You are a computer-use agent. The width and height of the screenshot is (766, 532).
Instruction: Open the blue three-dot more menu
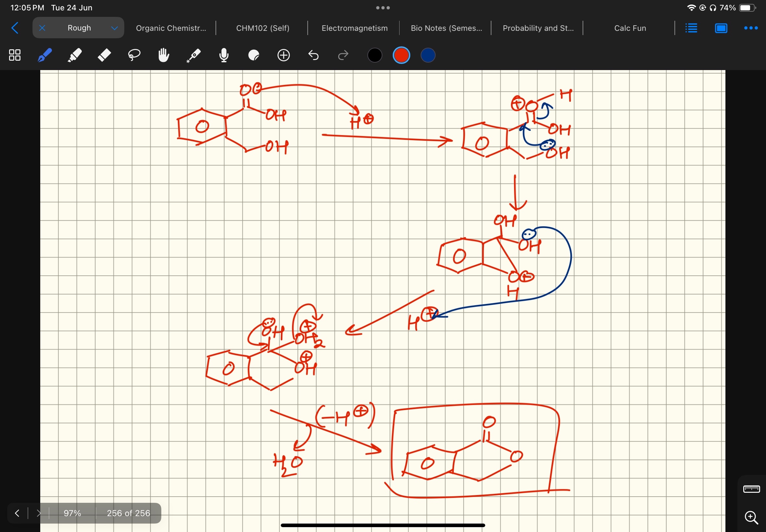coord(751,28)
